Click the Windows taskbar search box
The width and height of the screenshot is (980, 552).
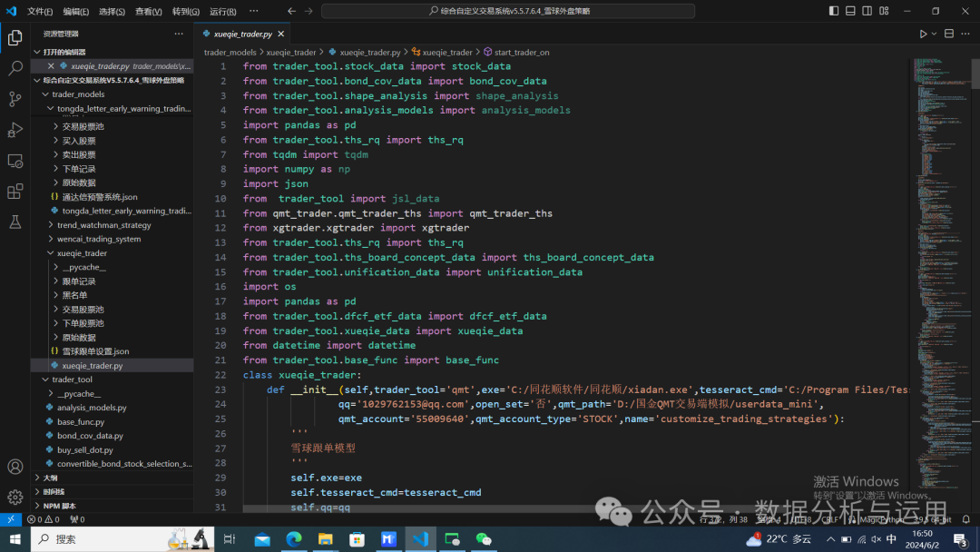[x=122, y=539]
